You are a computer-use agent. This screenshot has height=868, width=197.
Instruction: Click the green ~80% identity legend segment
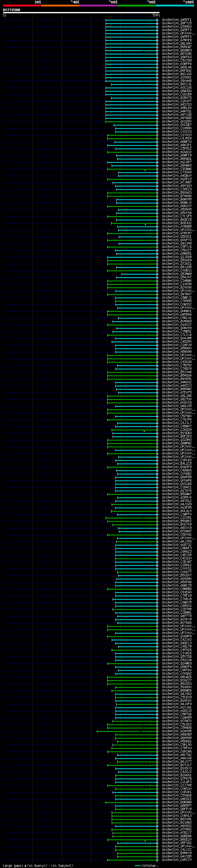click(x=137, y=6)
